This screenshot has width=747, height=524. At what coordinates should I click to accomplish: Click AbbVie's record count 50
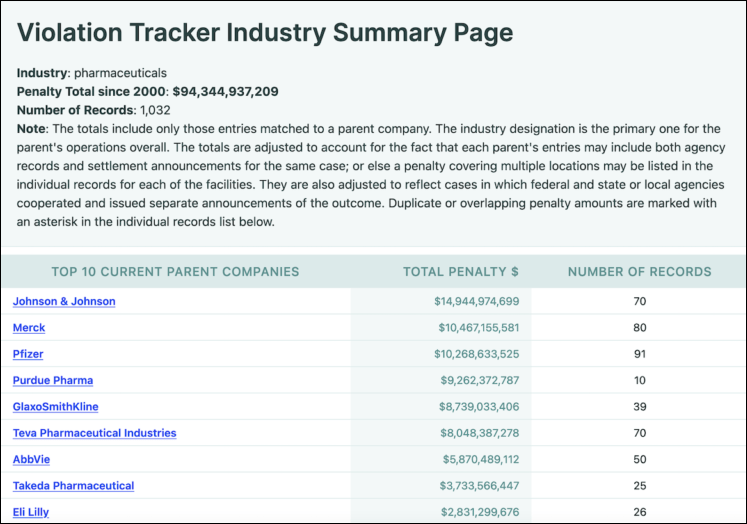(640, 459)
